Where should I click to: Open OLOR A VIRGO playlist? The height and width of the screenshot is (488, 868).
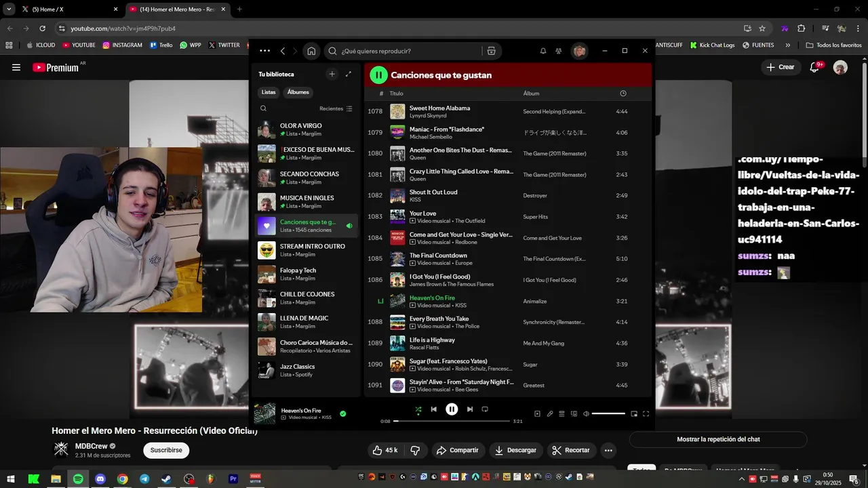click(307, 130)
